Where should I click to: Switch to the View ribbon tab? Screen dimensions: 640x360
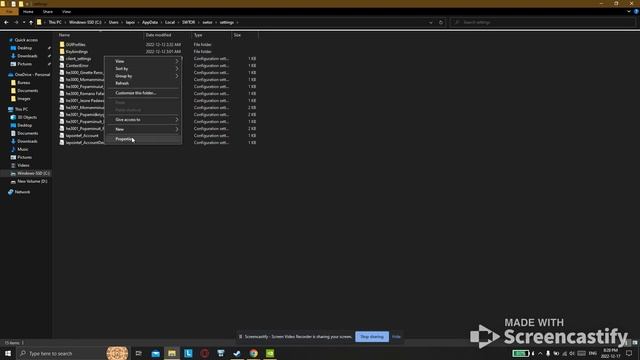66,12
